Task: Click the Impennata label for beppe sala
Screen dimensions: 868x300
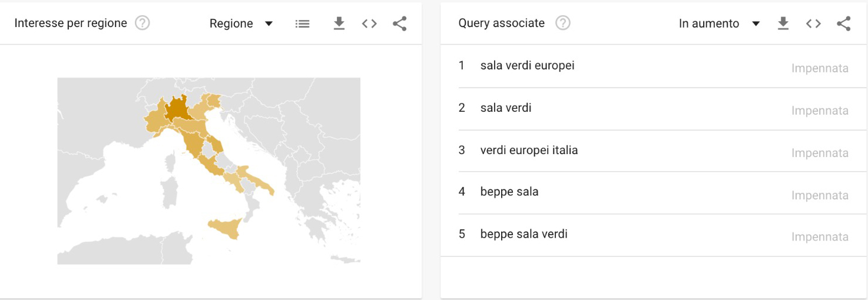Action: tap(820, 195)
